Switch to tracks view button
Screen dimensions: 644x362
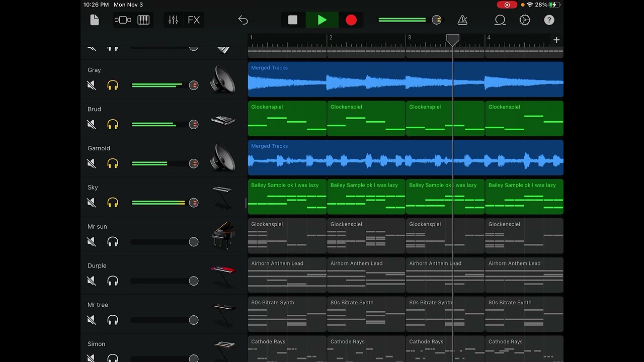point(123,20)
